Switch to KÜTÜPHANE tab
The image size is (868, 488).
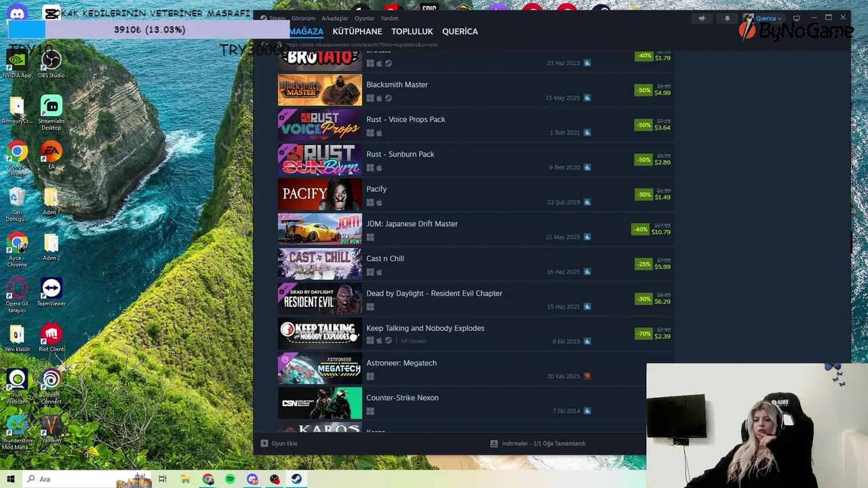pos(357,31)
